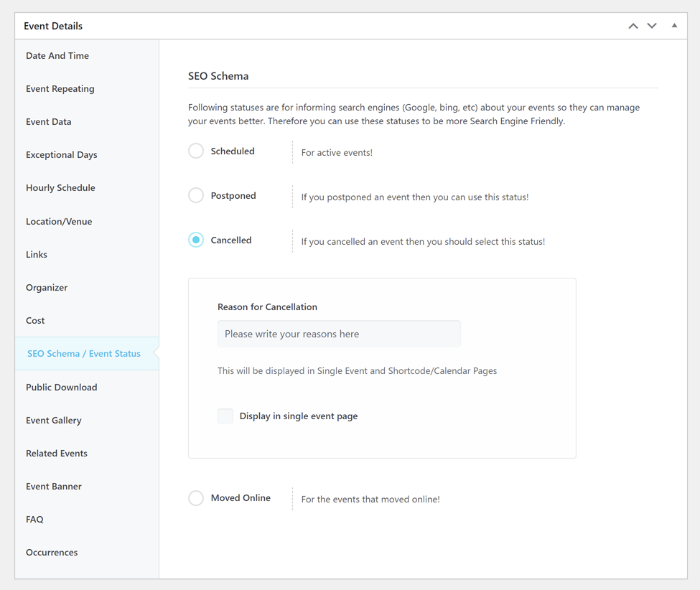
Task: Go to Event Gallery tab
Action: tap(54, 421)
